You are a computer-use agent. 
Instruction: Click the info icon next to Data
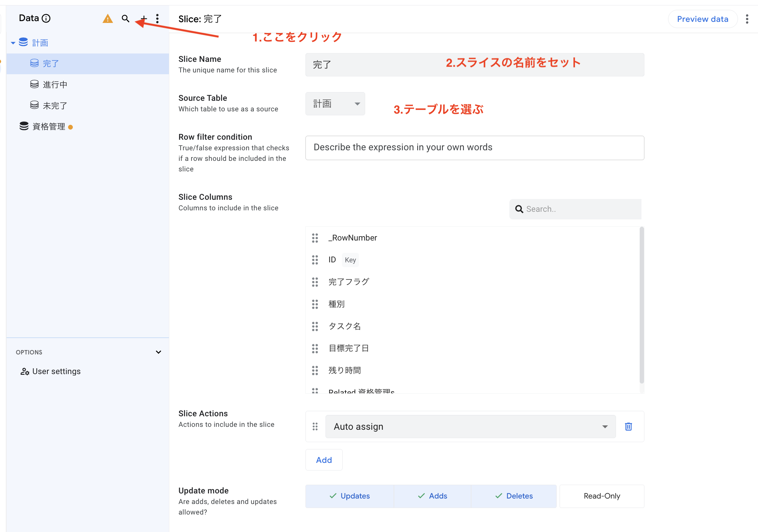pos(46,18)
